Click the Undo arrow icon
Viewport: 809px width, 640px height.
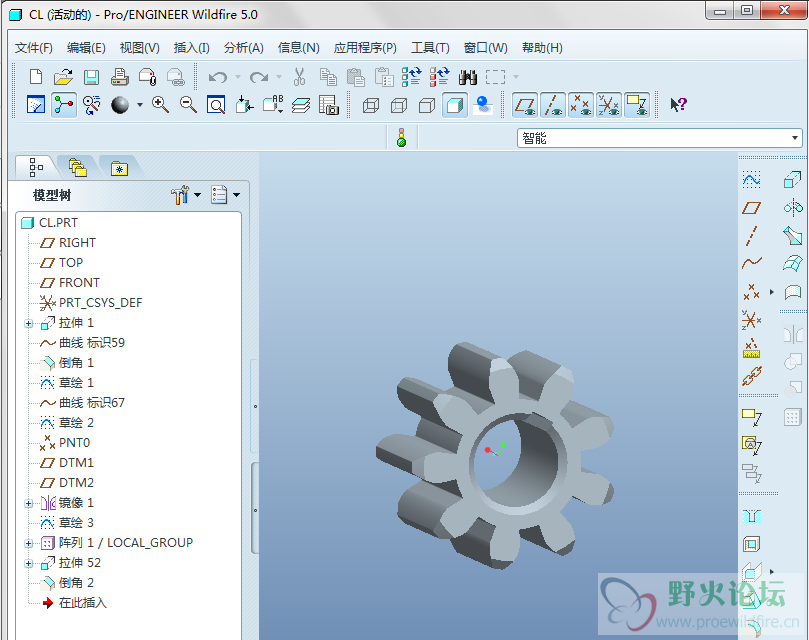pos(217,77)
